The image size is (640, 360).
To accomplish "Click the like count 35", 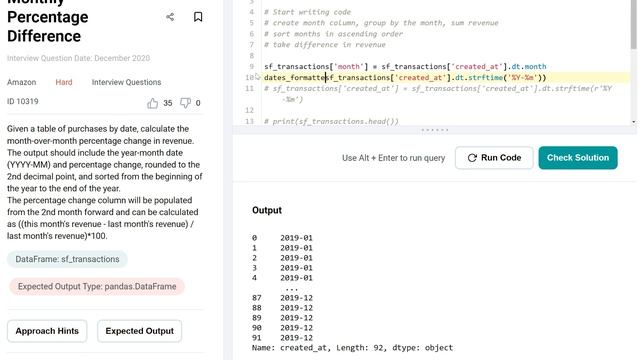I will 168,103.
